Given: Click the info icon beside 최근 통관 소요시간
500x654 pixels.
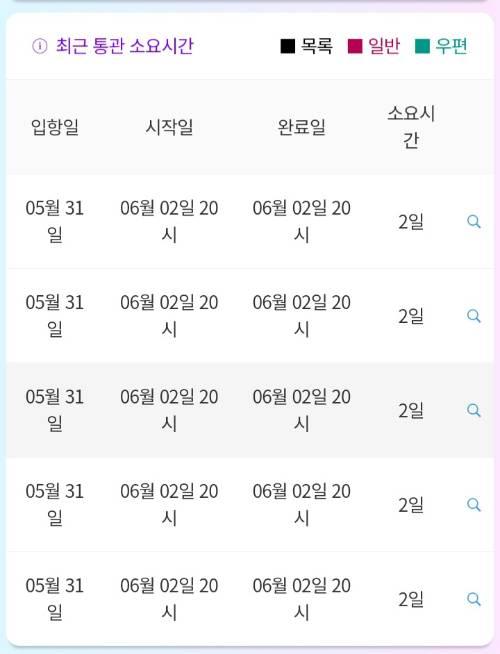Looking at the screenshot, I should click(x=40, y=46).
